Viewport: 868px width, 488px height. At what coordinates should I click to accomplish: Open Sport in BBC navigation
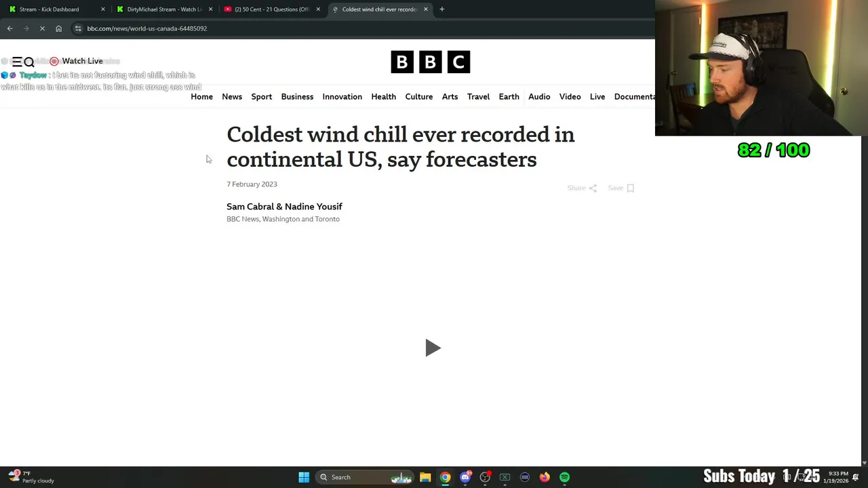pyautogui.click(x=262, y=97)
